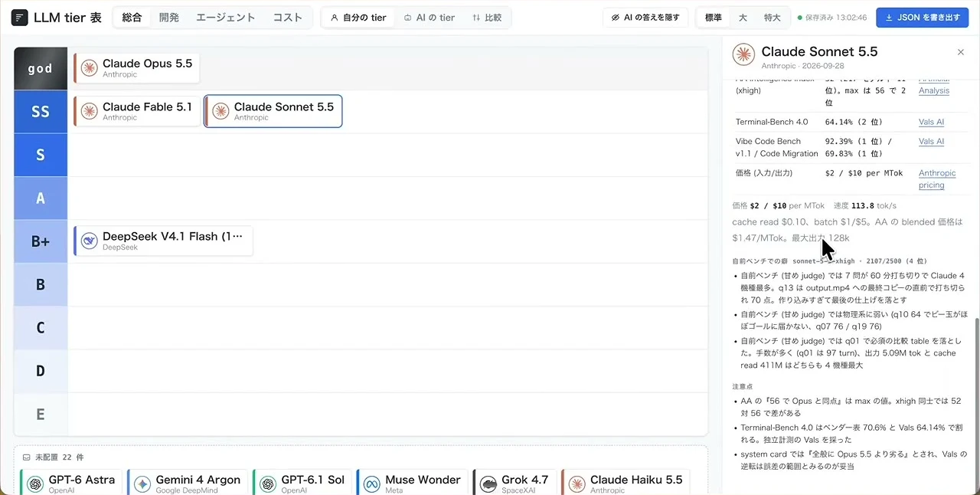Open the エージェント tab
Screen dimensions: 980x495
coord(226,18)
